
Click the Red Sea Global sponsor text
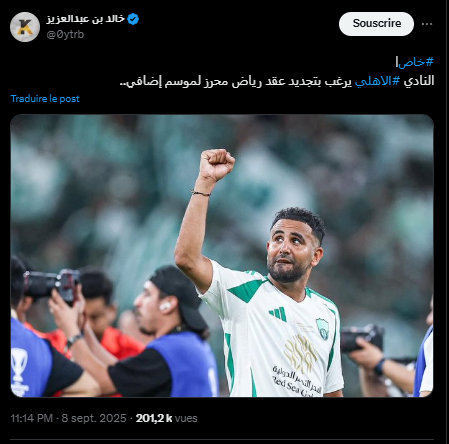(x=297, y=382)
